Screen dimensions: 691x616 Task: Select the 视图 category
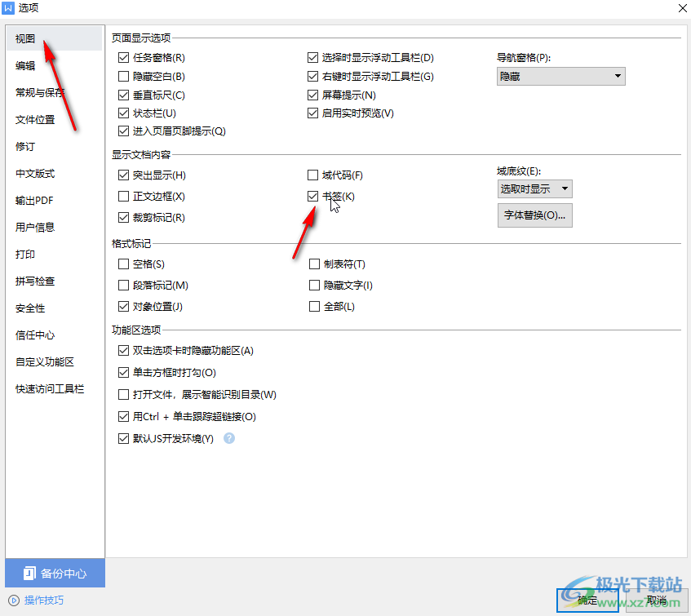(x=55, y=39)
